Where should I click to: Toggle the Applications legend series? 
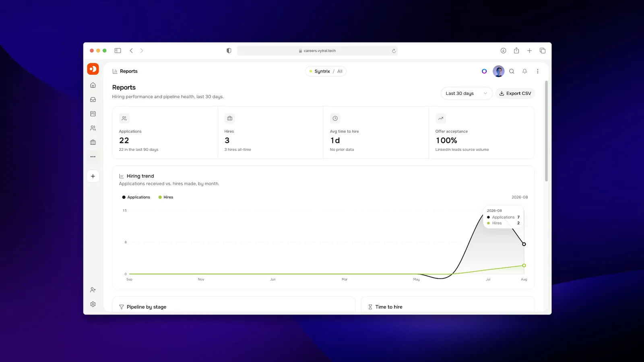pos(136,197)
